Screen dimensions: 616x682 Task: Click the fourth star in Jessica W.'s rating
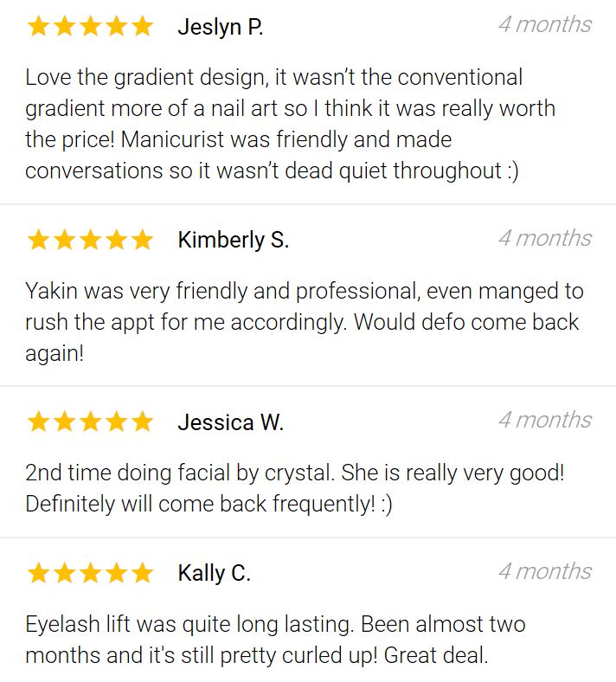(117, 421)
